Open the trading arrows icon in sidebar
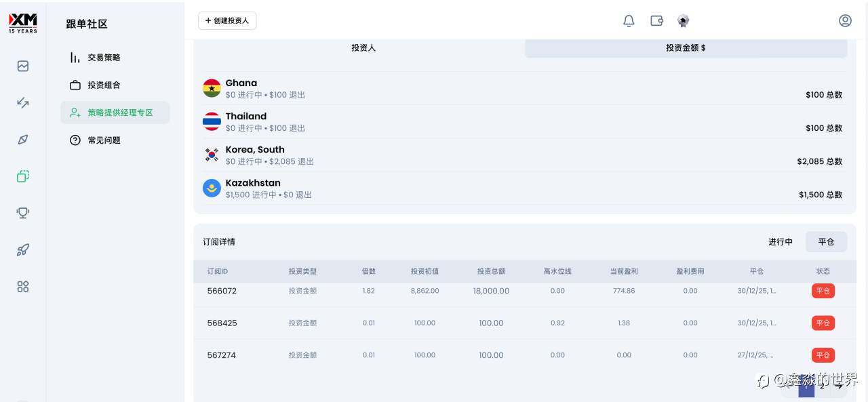868x402 pixels. coord(22,102)
